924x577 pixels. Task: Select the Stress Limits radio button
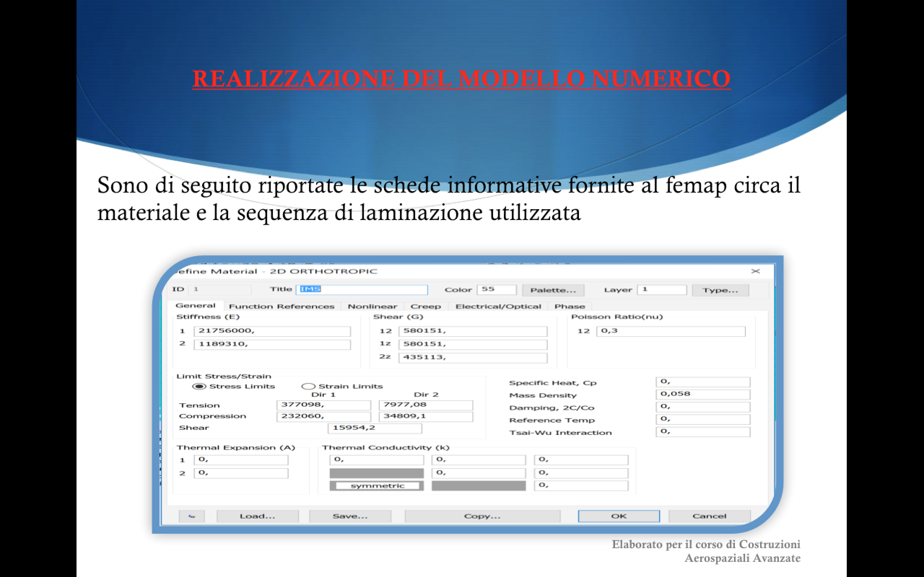[x=199, y=387]
